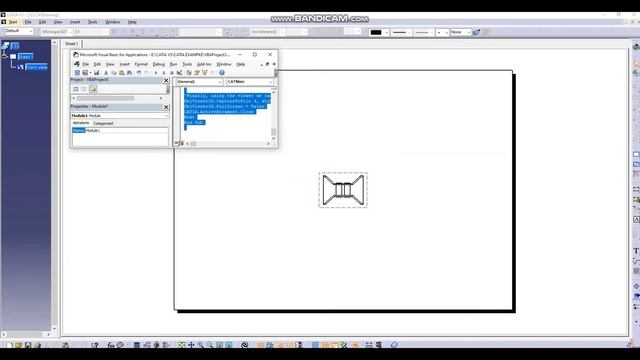
Task: Close the Project - VBAProject panel
Action: click(166, 80)
